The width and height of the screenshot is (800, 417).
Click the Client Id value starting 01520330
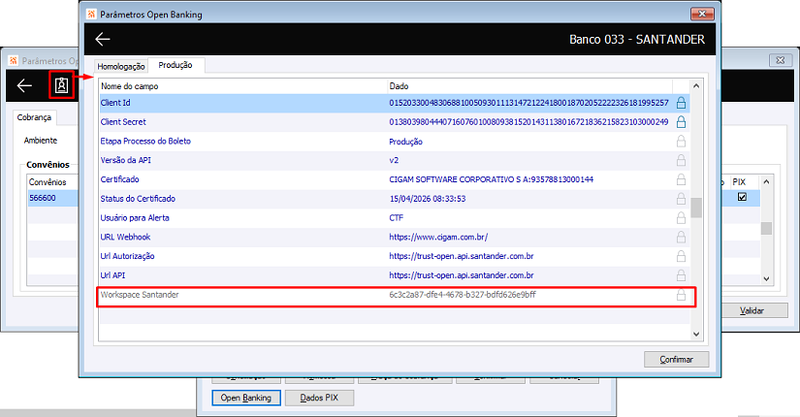tap(529, 103)
